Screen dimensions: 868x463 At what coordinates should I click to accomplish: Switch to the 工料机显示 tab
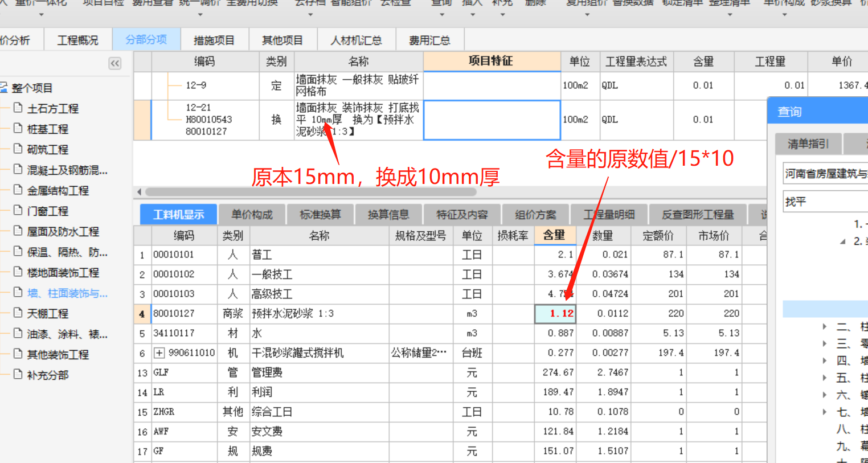tap(178, 215)
